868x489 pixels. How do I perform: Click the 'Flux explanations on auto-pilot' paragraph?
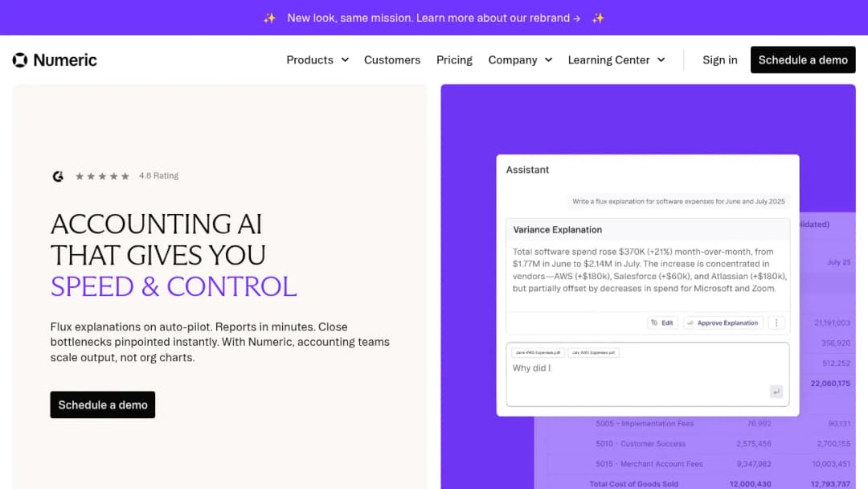220,342
